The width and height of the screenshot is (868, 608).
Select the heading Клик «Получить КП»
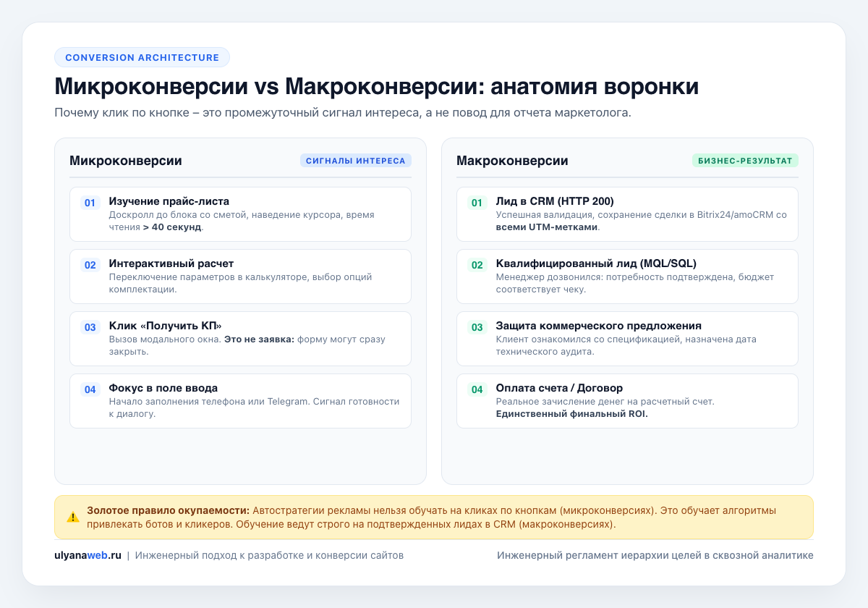[x=165, y=326]
